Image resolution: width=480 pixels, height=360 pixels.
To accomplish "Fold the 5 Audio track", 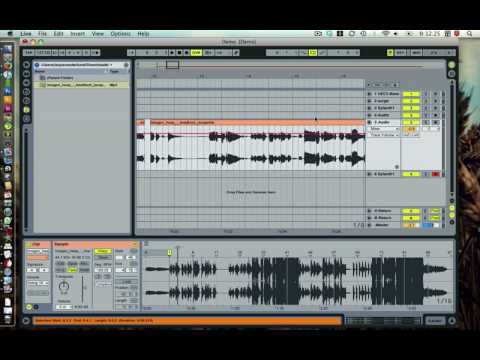I will pos(369,122).
